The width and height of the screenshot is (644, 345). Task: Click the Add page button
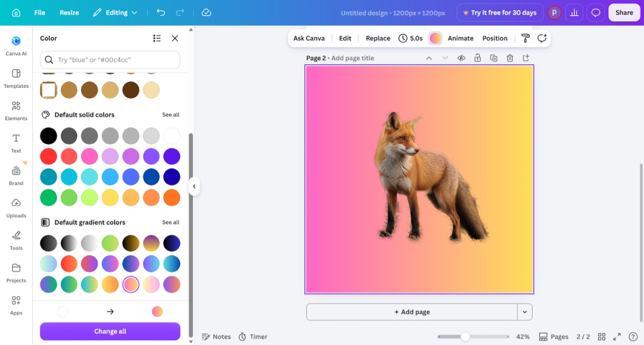pyautogui.click(x=412, y=312)
